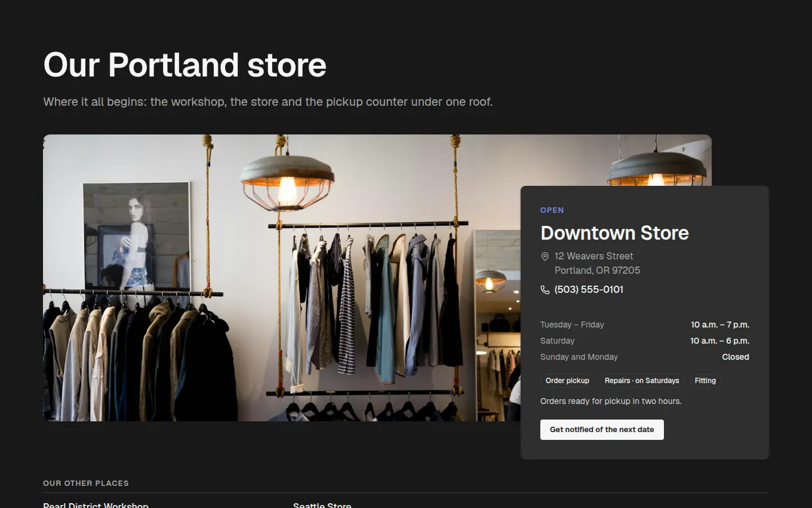Click the phone handset icon

point(545,290)
